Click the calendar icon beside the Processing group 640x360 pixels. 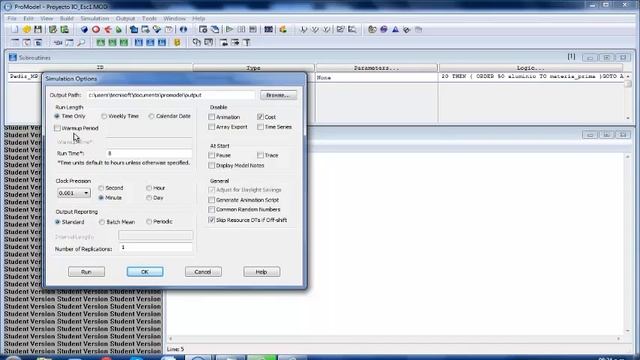coord(169,29)
